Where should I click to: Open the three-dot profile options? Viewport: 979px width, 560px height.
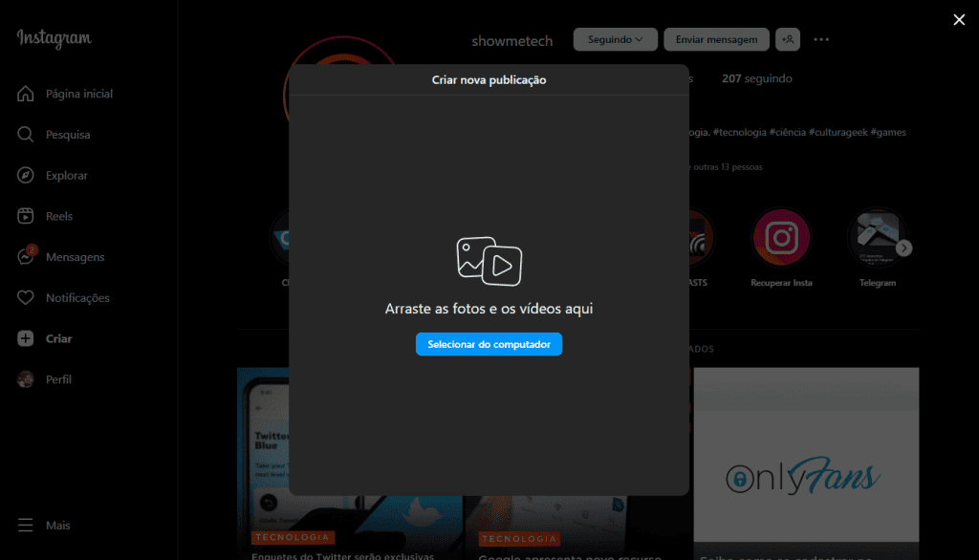[x=821, y=39]
